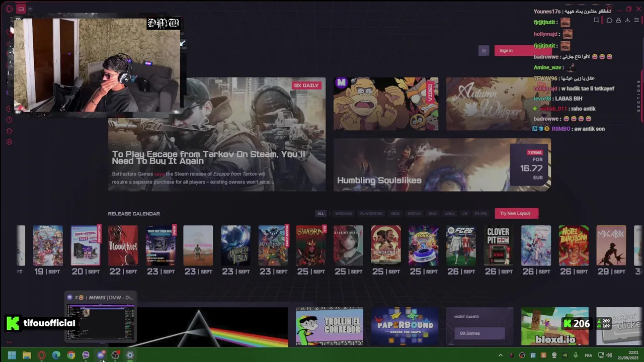This screenshot has height=362, width=644.
Task: Click the microphone tray icon
Action: click(576, 355)
